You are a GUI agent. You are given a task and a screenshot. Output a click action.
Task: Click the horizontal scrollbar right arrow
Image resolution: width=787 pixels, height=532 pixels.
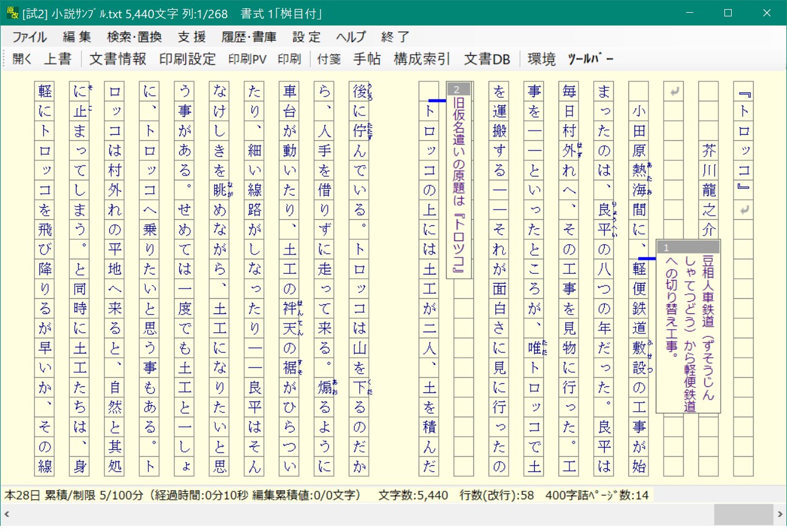[x=780, y=513]
